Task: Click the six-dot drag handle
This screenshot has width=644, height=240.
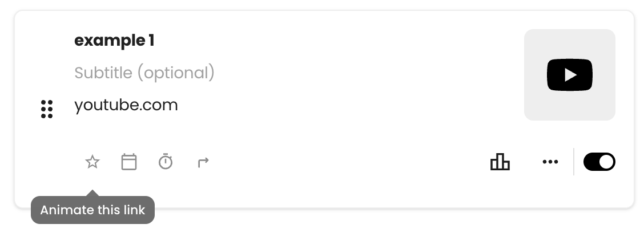Action: pyautogui.click(x=47, y=109)
